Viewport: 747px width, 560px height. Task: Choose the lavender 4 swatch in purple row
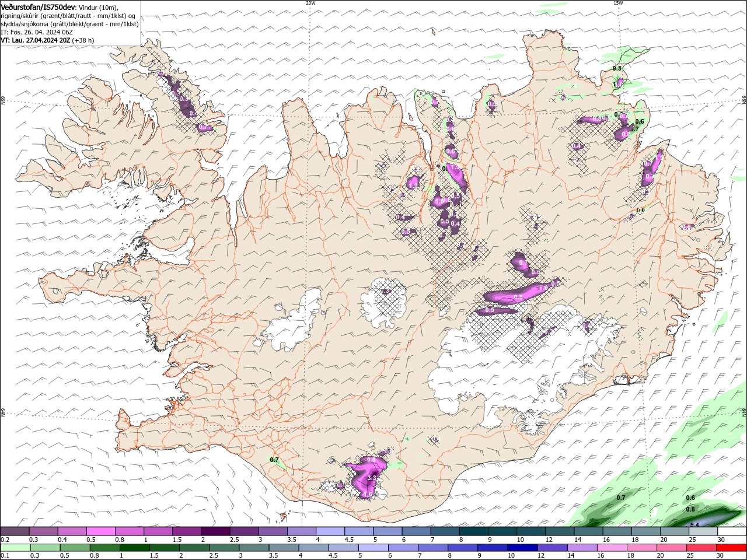coord(329,531)
